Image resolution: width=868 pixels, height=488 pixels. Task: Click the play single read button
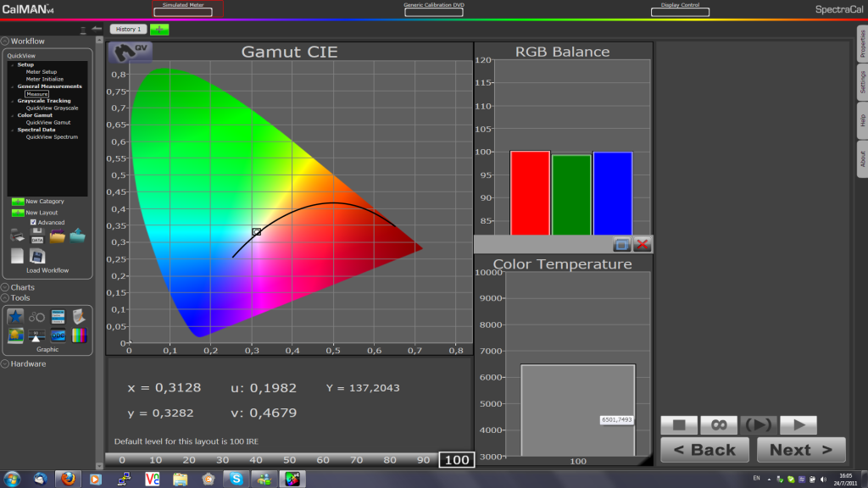coord(798,425)
